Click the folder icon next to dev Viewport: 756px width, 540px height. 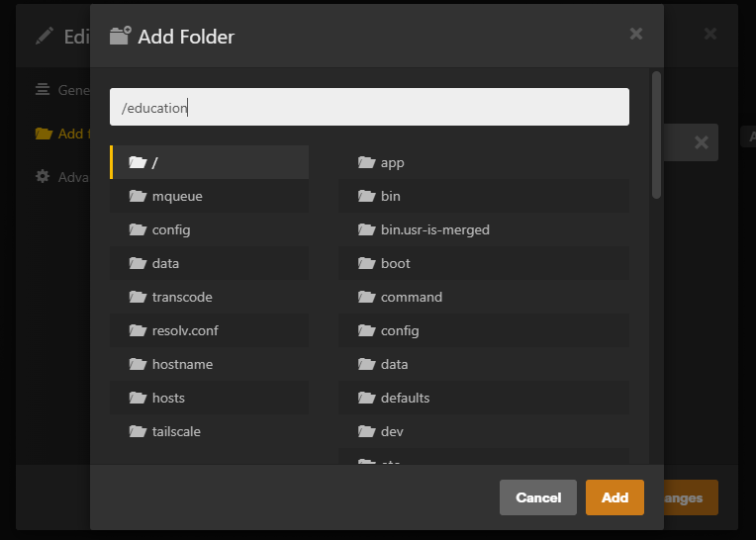366,431
